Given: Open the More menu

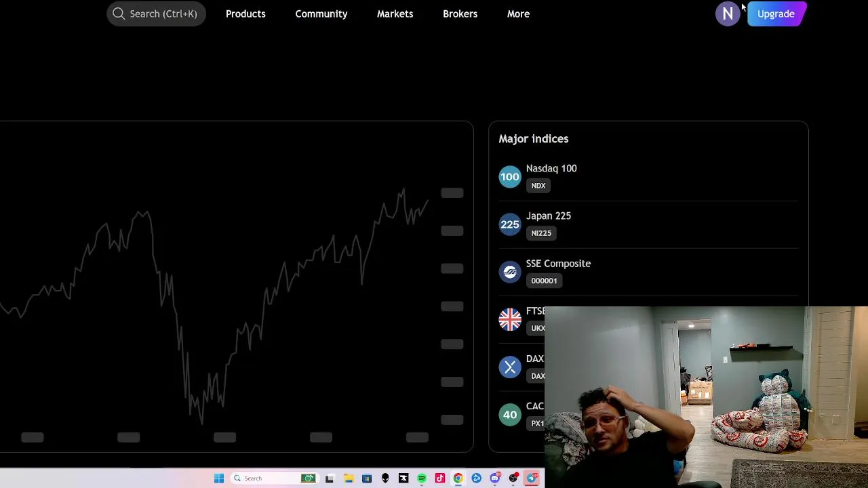Looking at the screenshot, I should (518, 14).
